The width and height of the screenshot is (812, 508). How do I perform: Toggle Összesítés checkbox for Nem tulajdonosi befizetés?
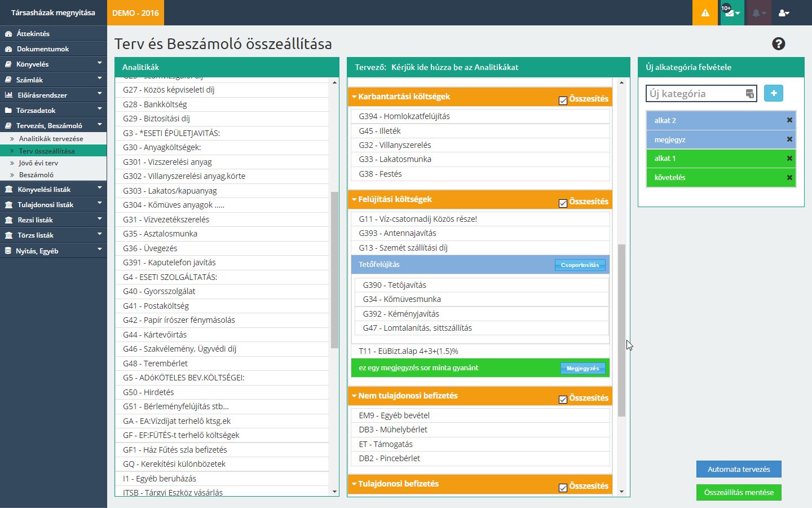pyautogui.click(x=563, y=400)
